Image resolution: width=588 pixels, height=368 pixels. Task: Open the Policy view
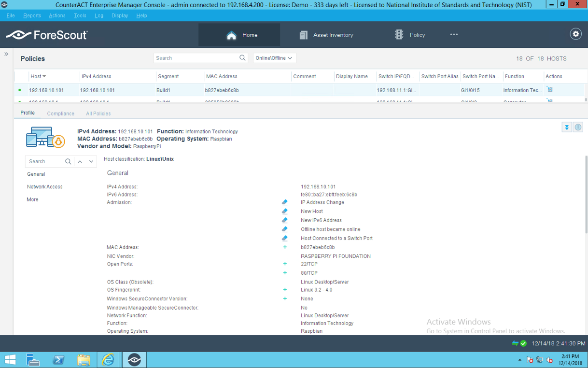[x=410, y=35]
